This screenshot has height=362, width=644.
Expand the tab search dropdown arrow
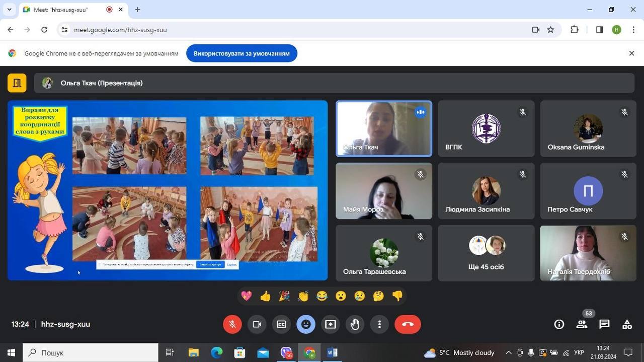[x=9, y=10]
